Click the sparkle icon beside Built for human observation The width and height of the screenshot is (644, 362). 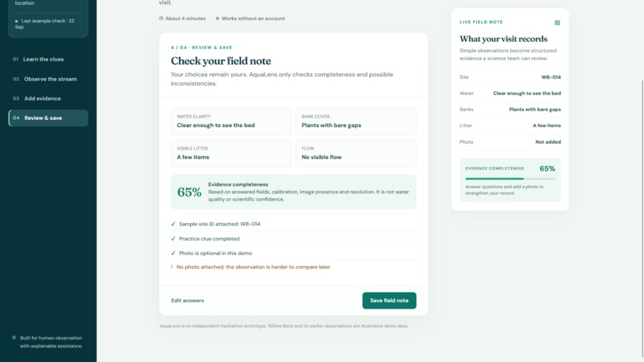tap(14, 337)
